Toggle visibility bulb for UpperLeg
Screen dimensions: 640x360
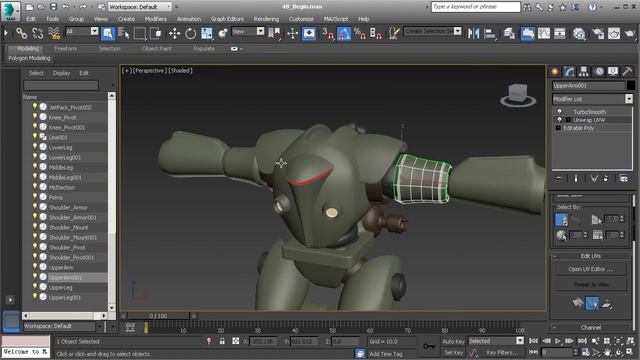[x=35, y=287]
